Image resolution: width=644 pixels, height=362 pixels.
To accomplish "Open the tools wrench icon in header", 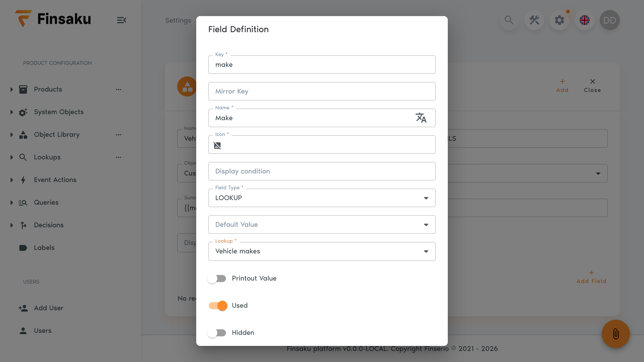I will pos(534,20).
